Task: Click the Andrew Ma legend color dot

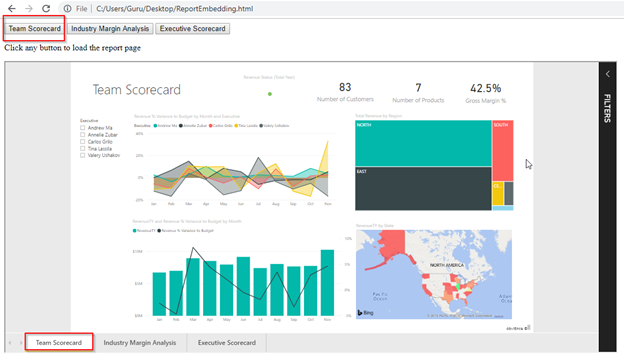Action: pyautogui.click(x=155, y=126)
